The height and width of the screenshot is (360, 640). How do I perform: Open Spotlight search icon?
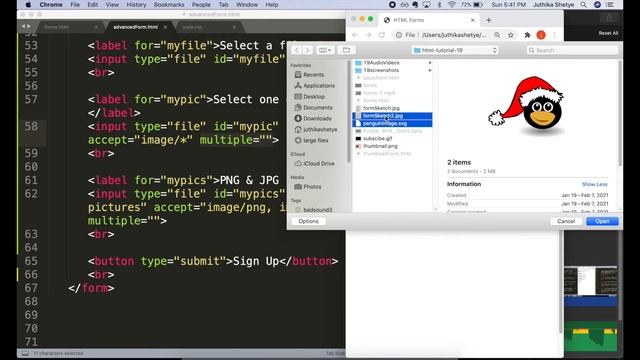(584, 5)
